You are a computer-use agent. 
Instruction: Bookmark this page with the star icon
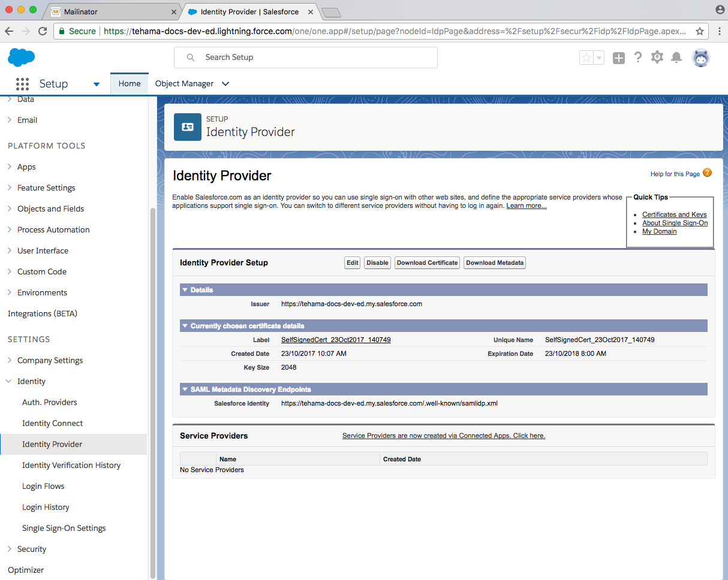[x=699, y=31]
